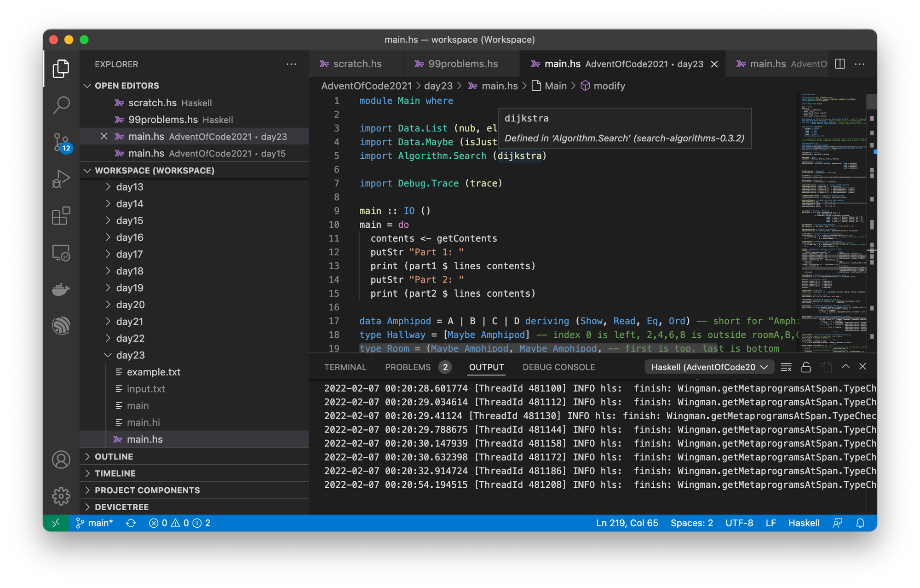
Task: Click the notifications bell in the status bar
Action: pyautogui.click(x=860, y=523)
